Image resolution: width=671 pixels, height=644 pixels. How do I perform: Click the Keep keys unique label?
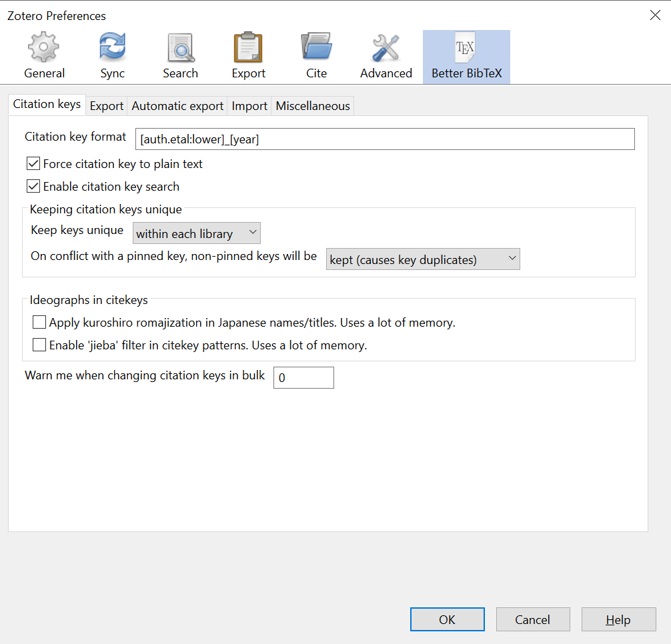click(x=77, y=230)
